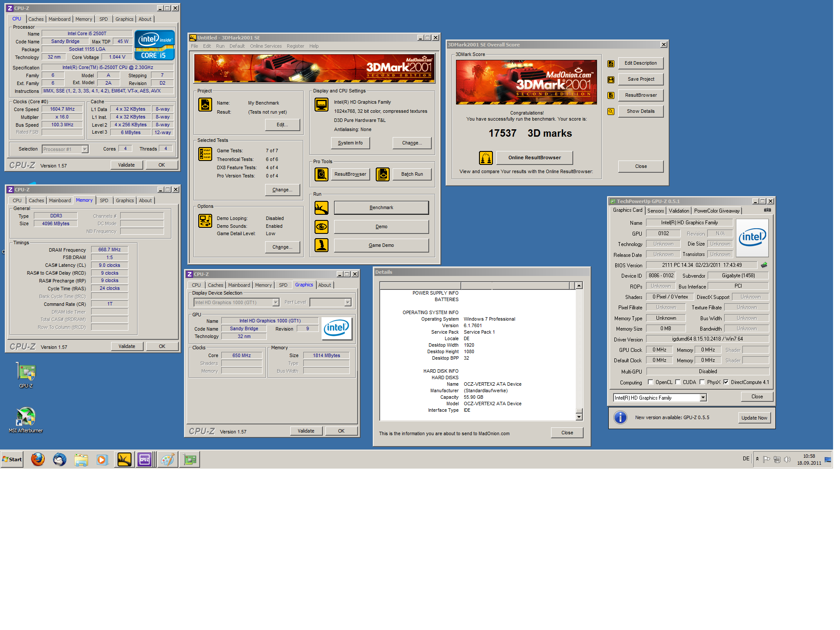
Task: Open Mainboard tab in top CPU-Z window
Action: pos(59,19)
